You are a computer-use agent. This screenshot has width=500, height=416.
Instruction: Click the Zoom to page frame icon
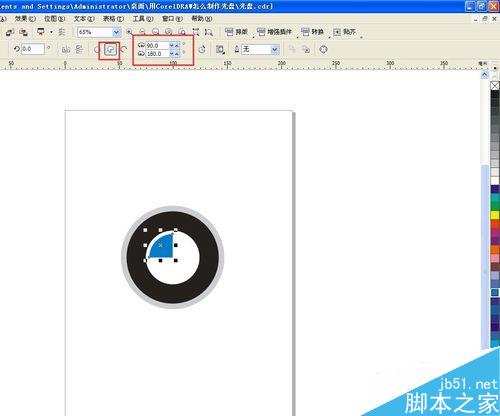pos(196,32)
